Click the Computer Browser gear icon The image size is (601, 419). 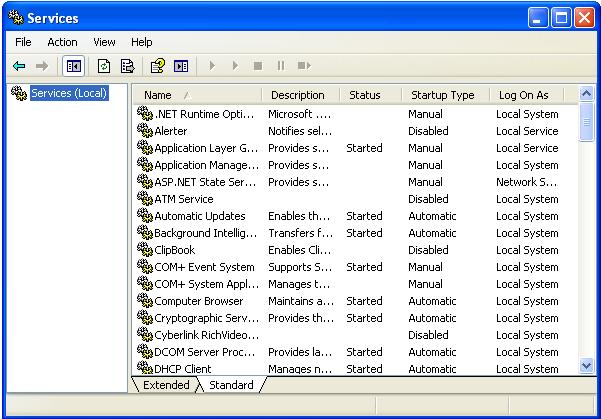tap(145, 301)
